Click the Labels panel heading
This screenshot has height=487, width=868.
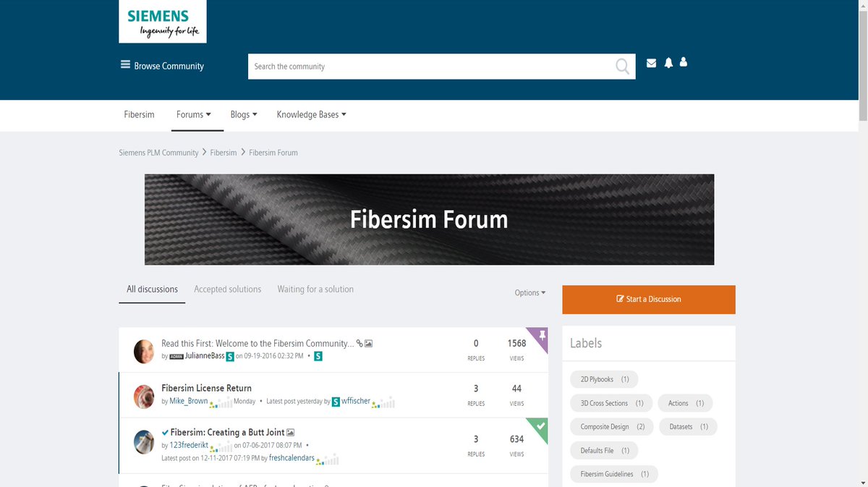click(x=586, y=343)
